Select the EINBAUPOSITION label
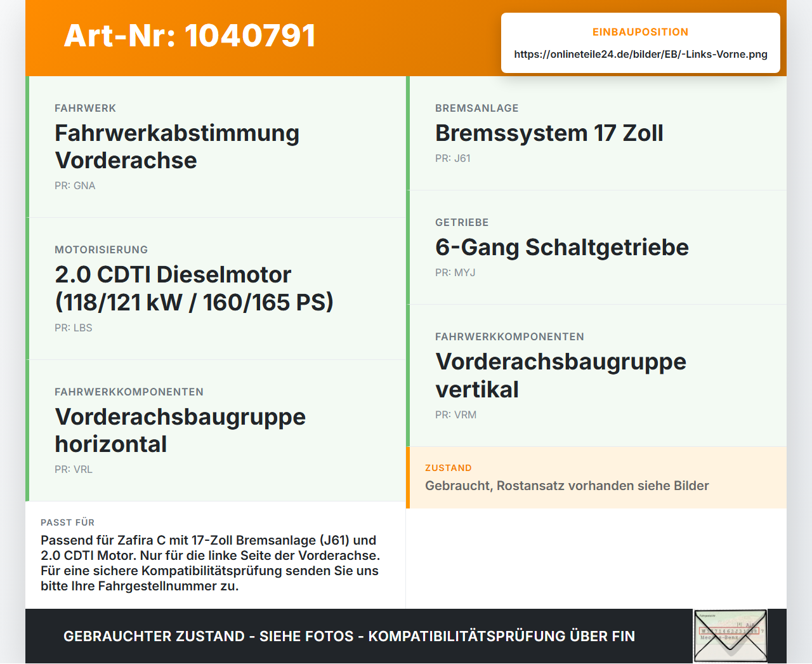The image size is (812, 664). click(640, 32)
